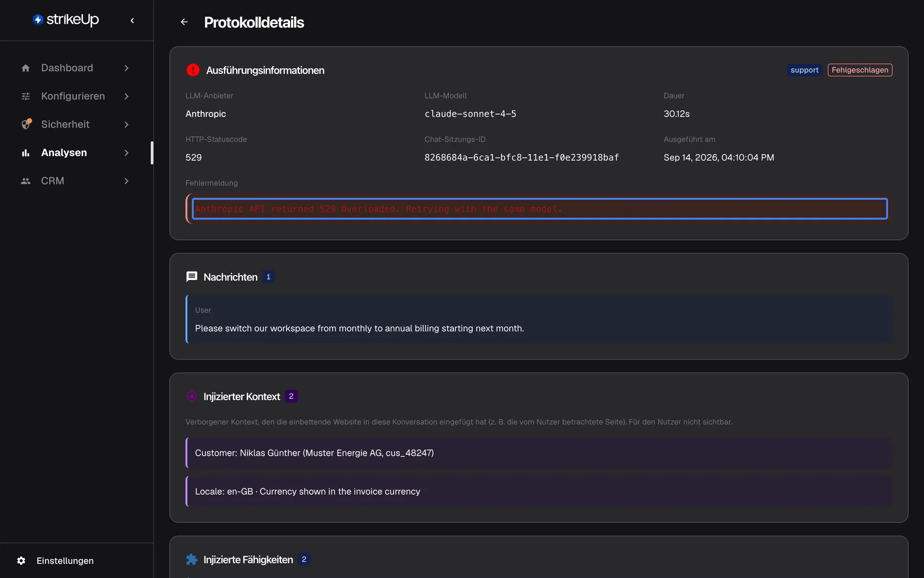Click the Fehlgeschlagen status badge
This screenshot has width=924, height=578.
tap(860, 70)
